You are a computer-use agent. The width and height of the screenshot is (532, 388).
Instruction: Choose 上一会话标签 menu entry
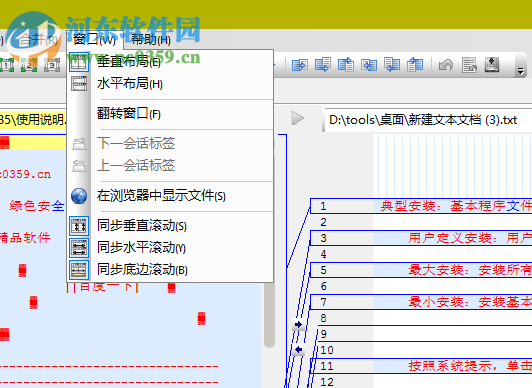point(170,166)
